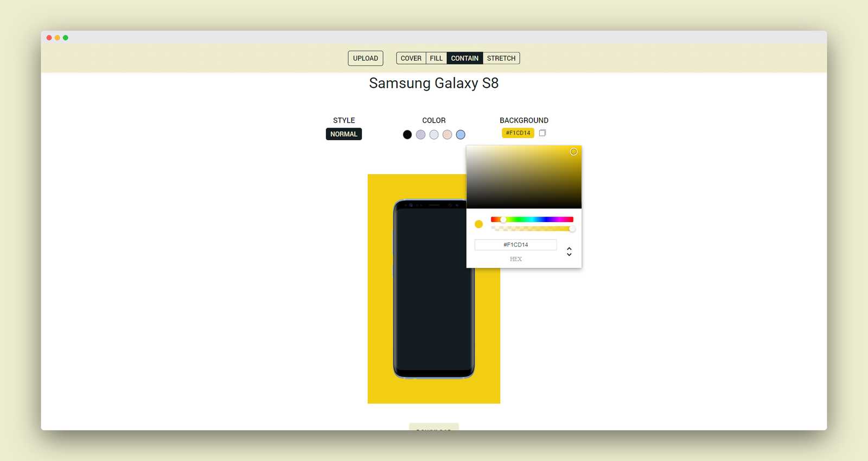This screenshot has width=868, height=461.
Task: Pick the black device color
Action: [407, 135]
